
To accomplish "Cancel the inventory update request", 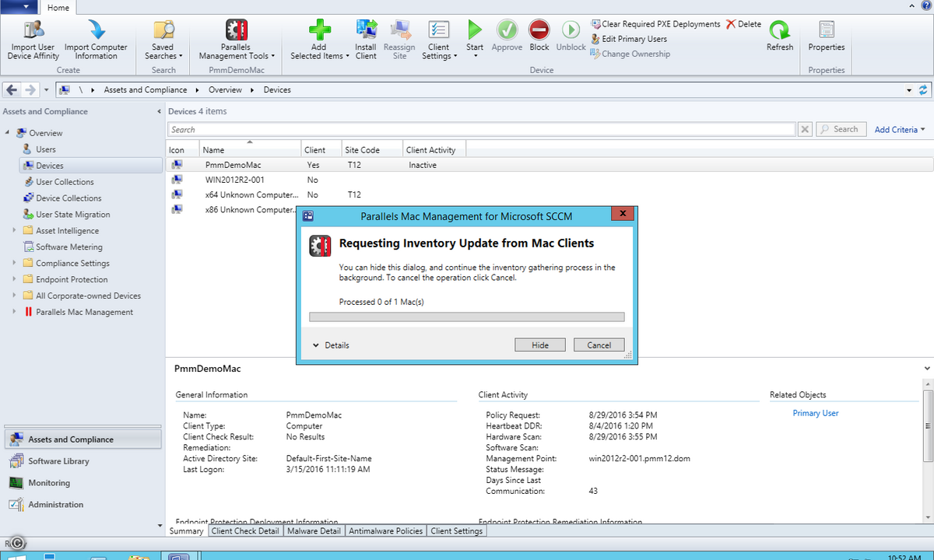I will tap(599, 345).
